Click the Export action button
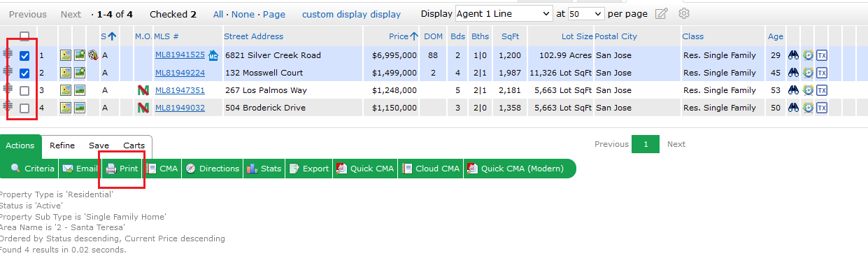This screenshot has height=256, width=868. [x=309, y=169]
